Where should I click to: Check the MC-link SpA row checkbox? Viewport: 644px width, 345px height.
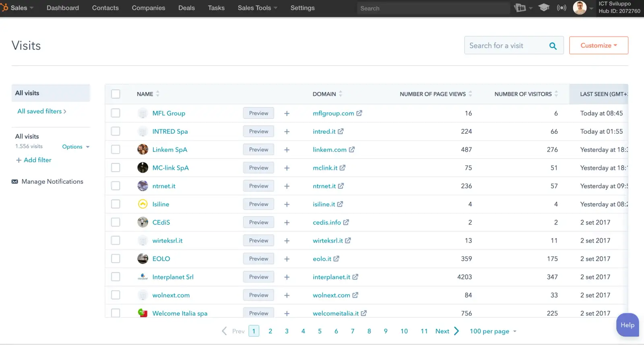(116, 168)
